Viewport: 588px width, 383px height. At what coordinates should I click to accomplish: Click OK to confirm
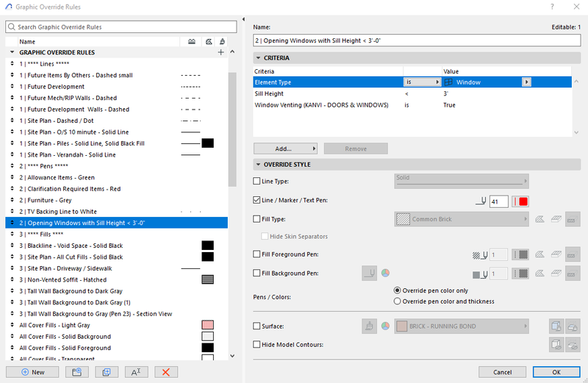(x=556, y=372)
